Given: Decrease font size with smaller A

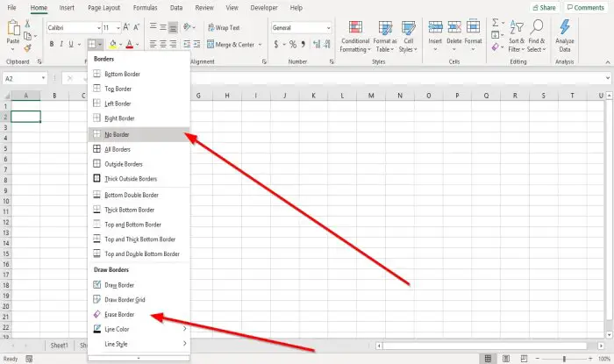Looking at the screenshot, I should 136,27.
